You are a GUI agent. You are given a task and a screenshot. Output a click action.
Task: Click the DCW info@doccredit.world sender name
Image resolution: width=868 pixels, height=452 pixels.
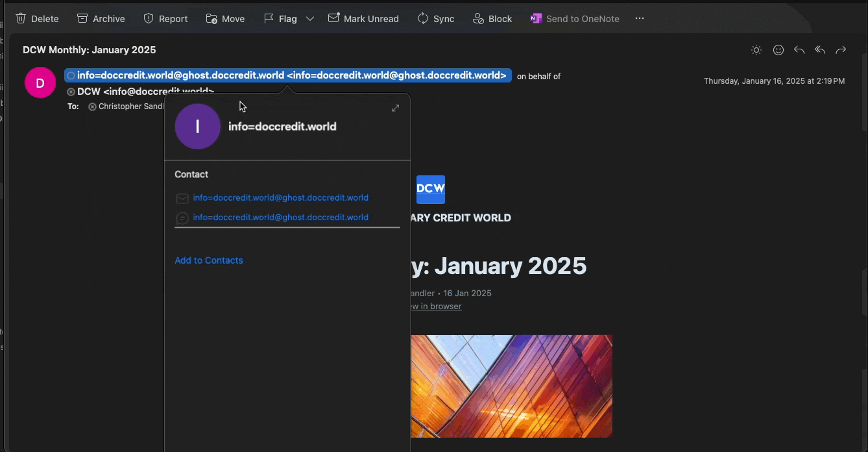(x=146, y=91)
